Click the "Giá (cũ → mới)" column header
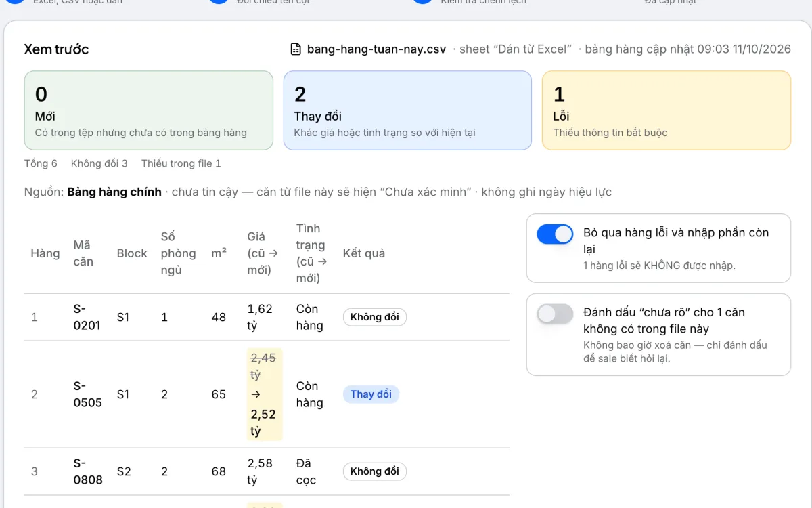Image resolution: width=812 pixels, height=508 pixels. coord(263,253)
